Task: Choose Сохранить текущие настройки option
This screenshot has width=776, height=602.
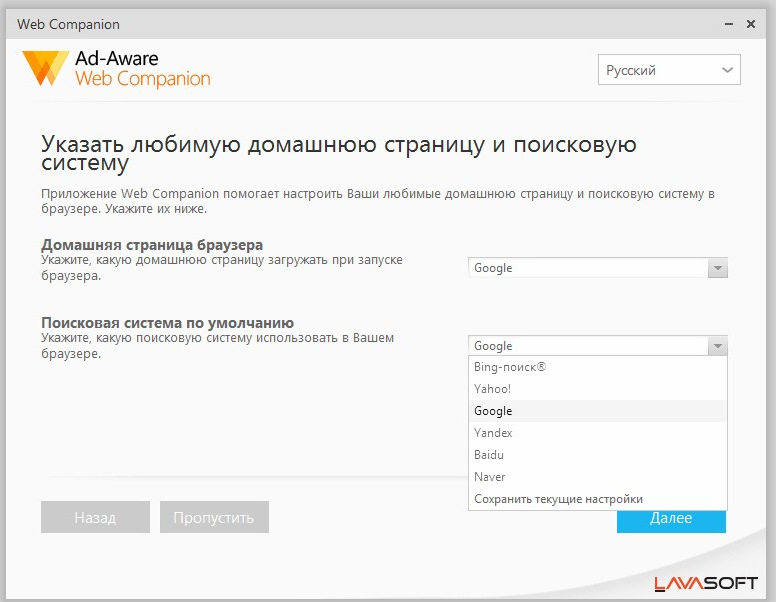Action: coord(598,499)
